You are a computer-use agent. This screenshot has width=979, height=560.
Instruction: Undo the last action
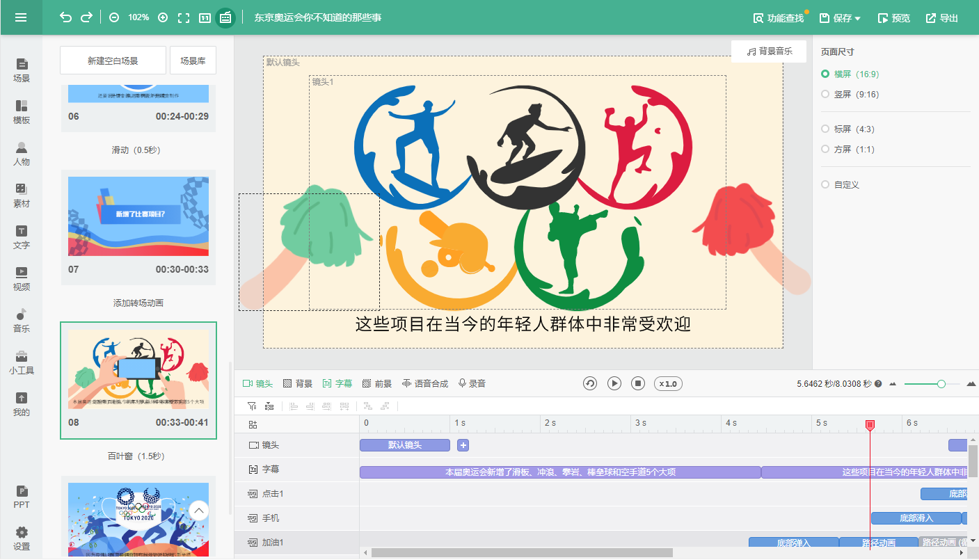tap(66, 17)
